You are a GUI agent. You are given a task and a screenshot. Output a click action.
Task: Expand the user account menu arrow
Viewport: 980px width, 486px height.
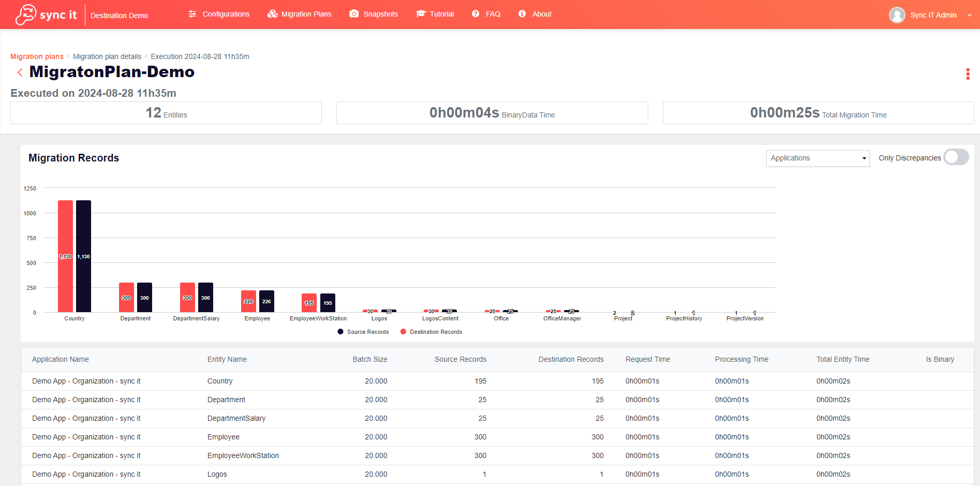tap(969, 15)
